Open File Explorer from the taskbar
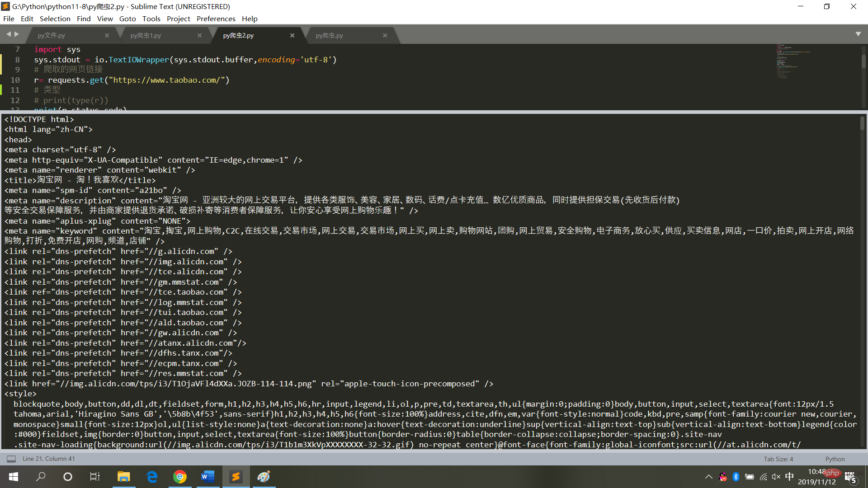The image size is (868, 488). (x=123, y=477)
